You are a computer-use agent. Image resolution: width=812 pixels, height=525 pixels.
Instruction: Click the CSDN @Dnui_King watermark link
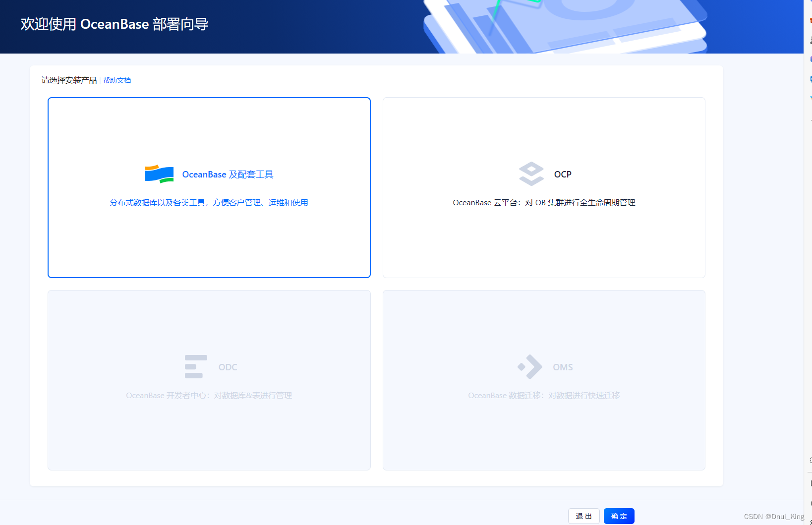[x=773, y=516]
